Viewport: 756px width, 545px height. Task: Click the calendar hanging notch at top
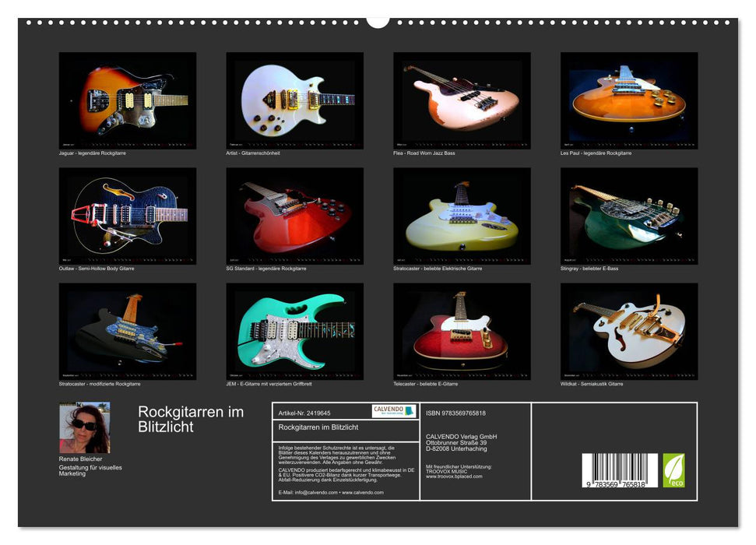point(378,22)
